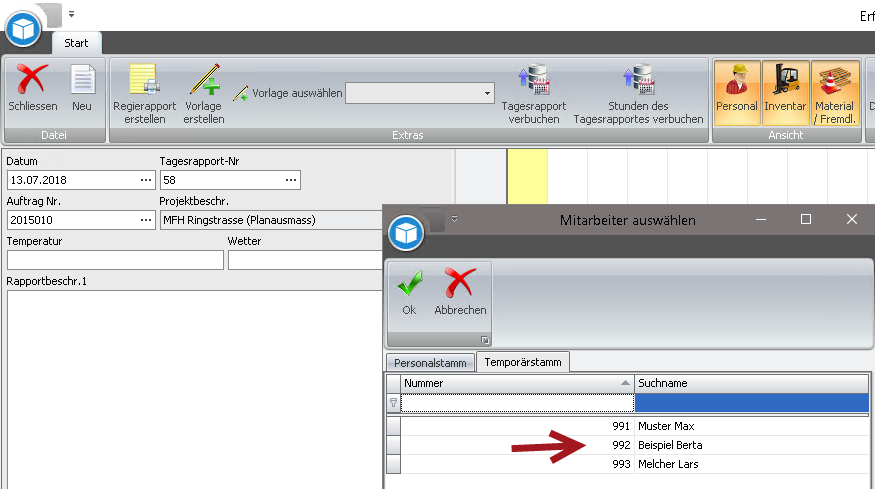The height and width of the screenshot is (489, 875).
Task: Click row selector beside Muster Max
Action: tap(393, 426)
